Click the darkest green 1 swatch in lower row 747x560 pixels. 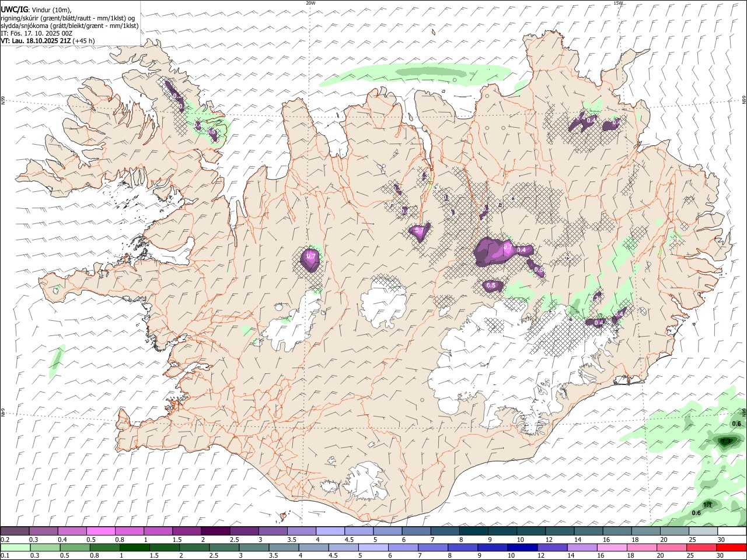click(x=135, y=547)
